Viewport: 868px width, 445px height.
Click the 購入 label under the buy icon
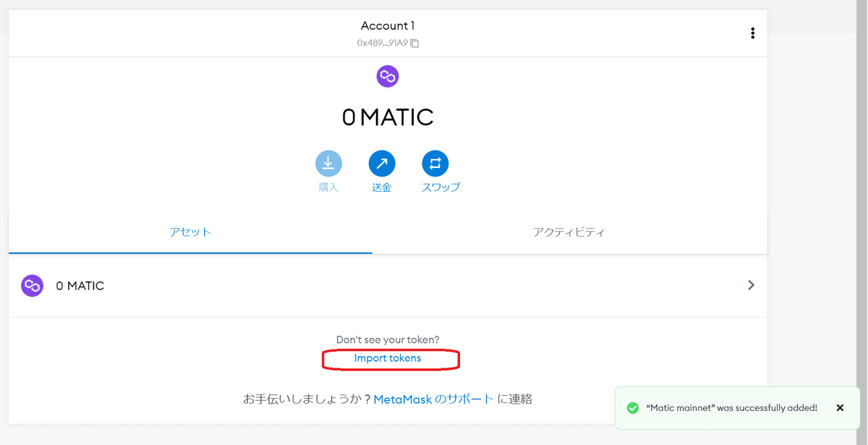click(328, 187)
